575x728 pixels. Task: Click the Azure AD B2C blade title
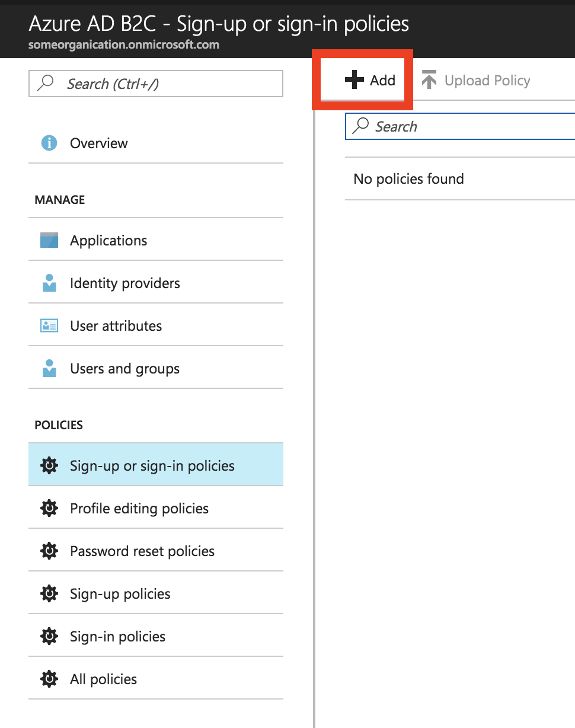tap(219, 24)
